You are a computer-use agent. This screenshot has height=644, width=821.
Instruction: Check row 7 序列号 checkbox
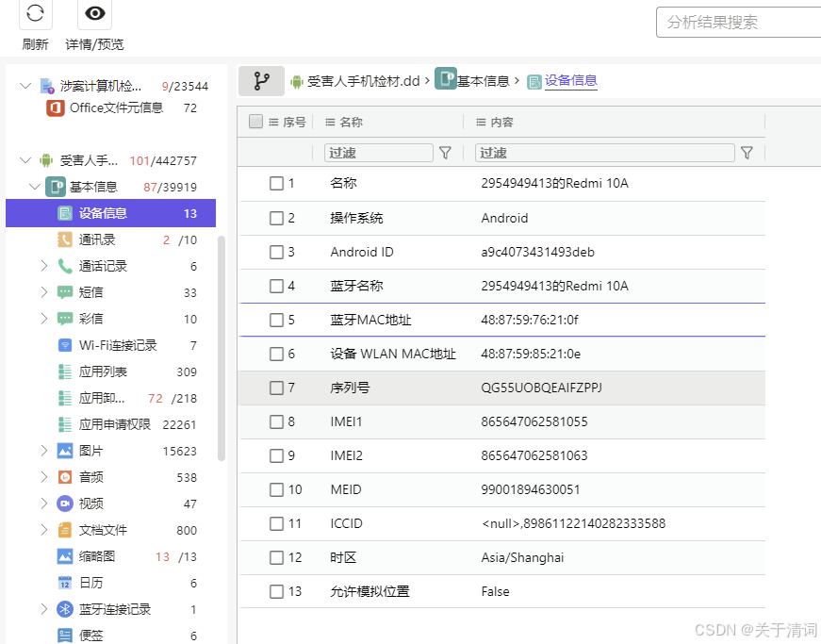pos(276,388)
